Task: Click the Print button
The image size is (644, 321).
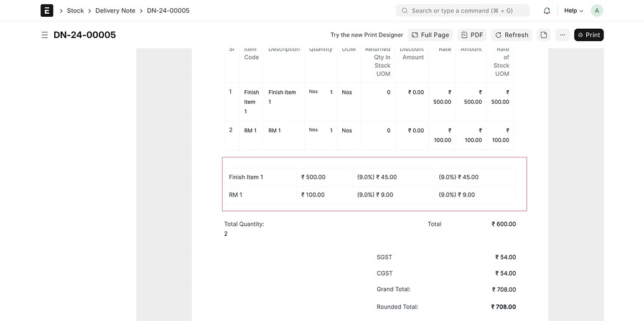Action: click(589, 35)
